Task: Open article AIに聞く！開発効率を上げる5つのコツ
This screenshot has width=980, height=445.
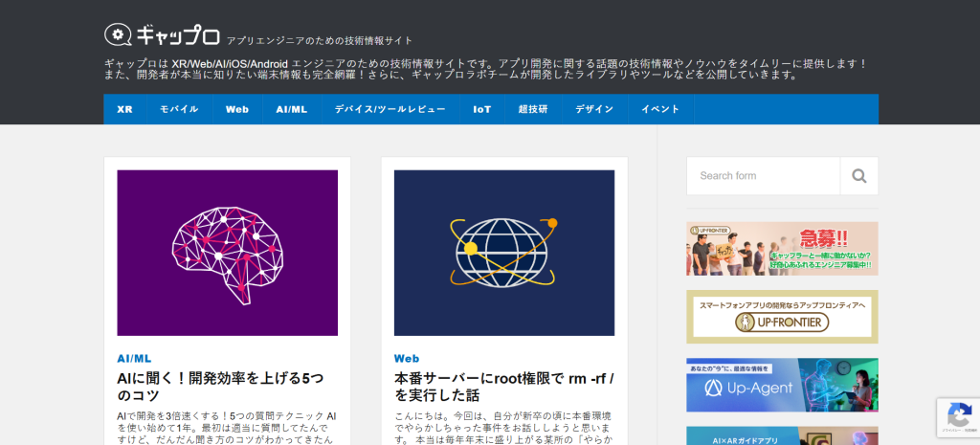Action: click(x=219, y=386)
